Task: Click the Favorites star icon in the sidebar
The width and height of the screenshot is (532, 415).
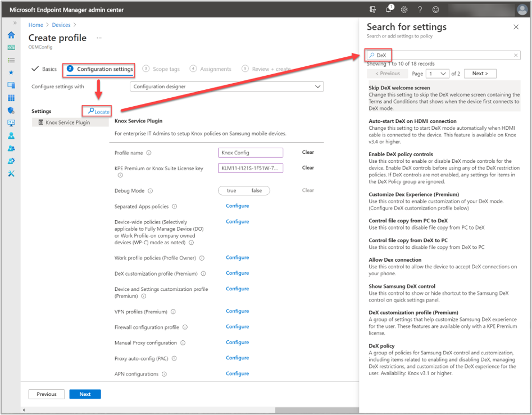Action: pyautogui.click(x=11, y=72)
